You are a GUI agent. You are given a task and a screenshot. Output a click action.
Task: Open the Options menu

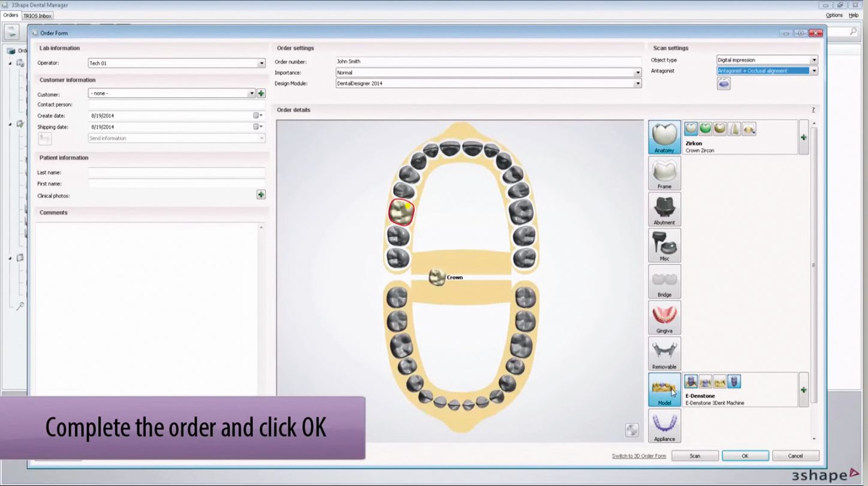click(x=834, y=15)
